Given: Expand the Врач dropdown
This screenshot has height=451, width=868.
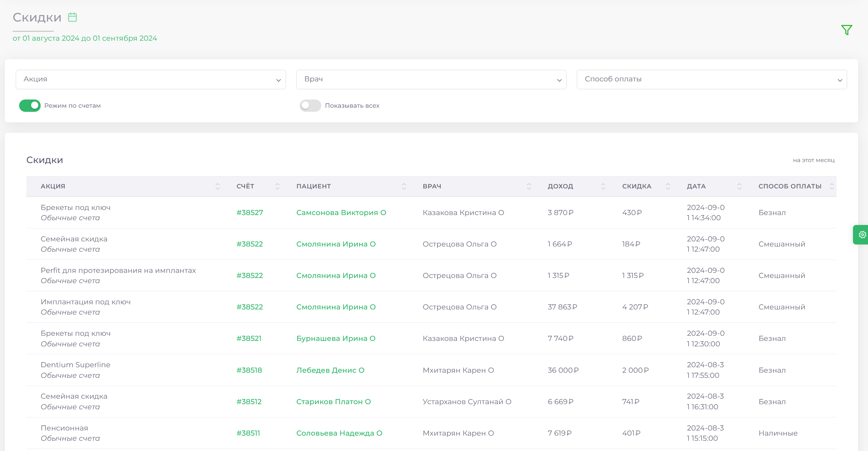Looking at the screenshot, I should click(431, 79).
